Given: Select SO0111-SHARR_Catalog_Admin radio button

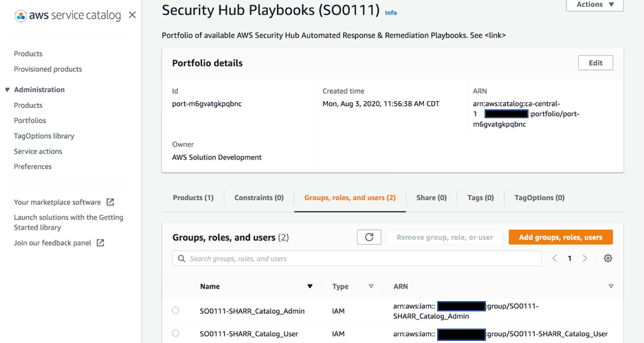Looking at the screenshot, I should [176, 311].
